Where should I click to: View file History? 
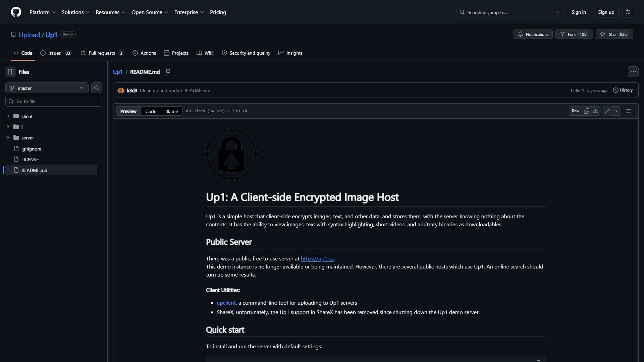point(623,90)
